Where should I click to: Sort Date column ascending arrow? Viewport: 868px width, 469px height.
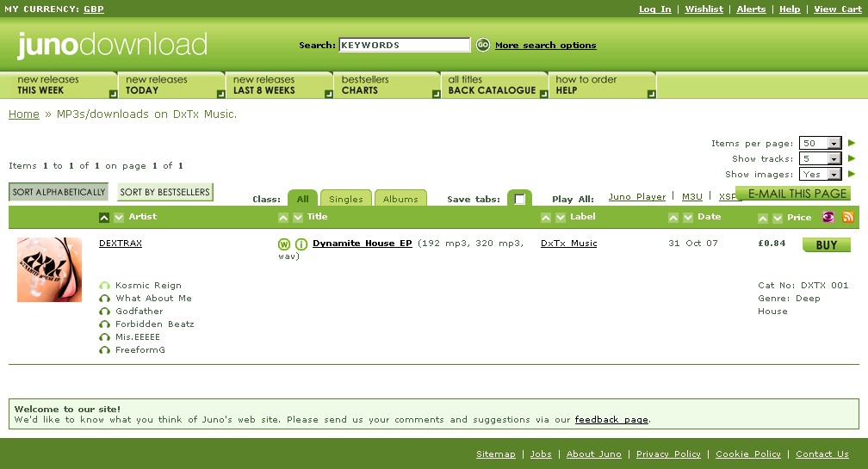click(673, 218)
